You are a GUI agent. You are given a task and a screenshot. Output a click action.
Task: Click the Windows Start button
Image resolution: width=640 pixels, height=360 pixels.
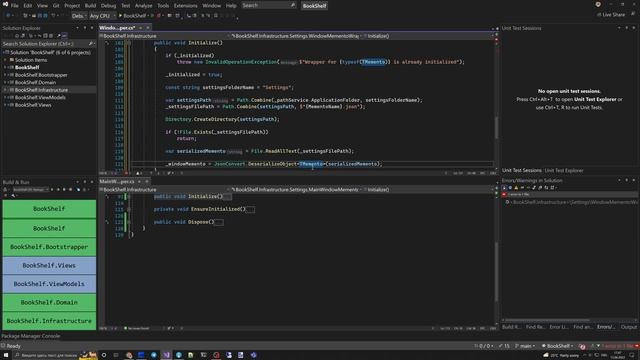[6, 355]
